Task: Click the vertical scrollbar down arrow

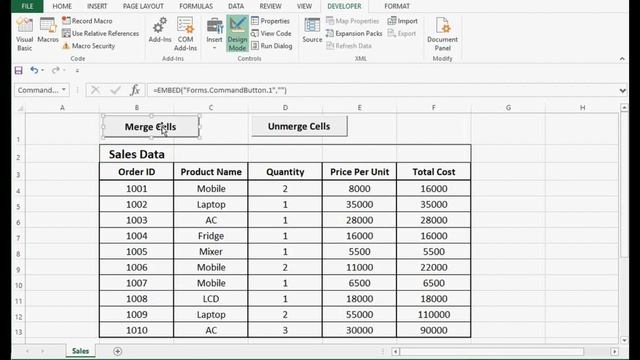Action: [624, 340]
